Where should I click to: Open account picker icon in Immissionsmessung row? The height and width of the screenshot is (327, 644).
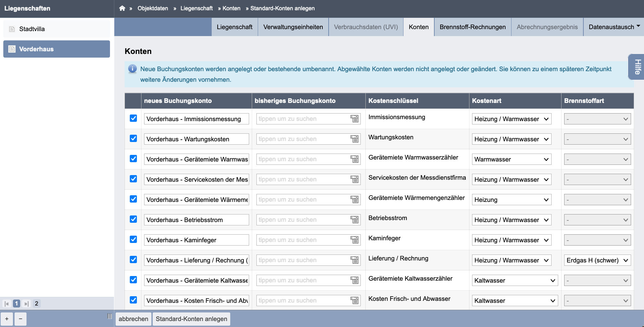point(354,119)
